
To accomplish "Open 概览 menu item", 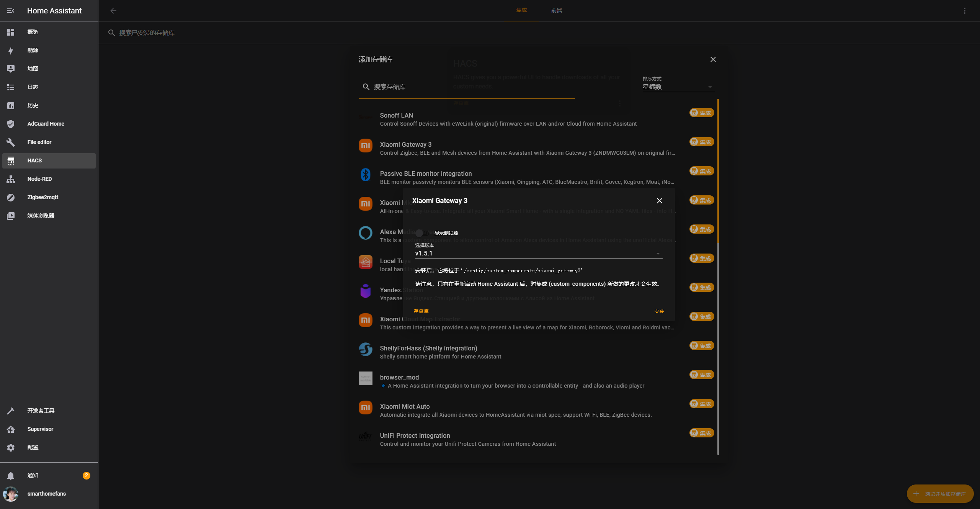I will [49, 32].
